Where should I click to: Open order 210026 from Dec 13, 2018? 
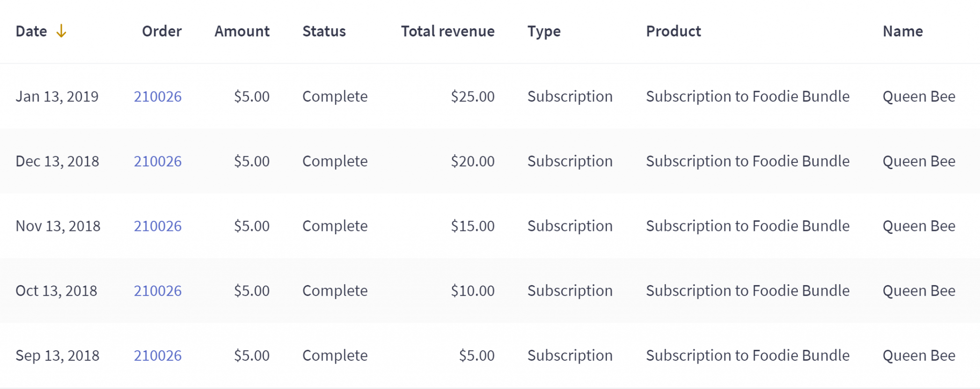tap(158, 161)
